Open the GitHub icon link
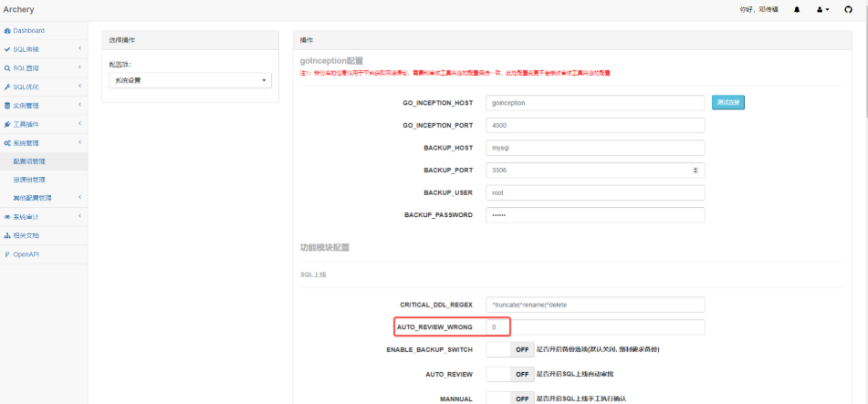868x404 pixels. point(848,9)
